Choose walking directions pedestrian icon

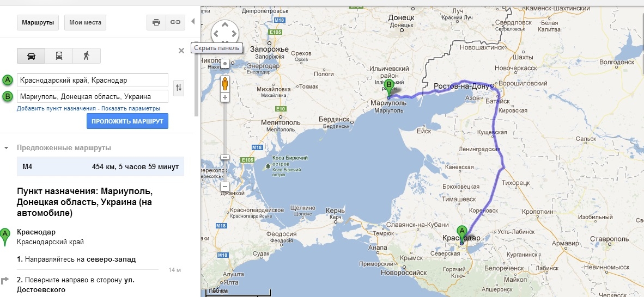coord(86,56)
